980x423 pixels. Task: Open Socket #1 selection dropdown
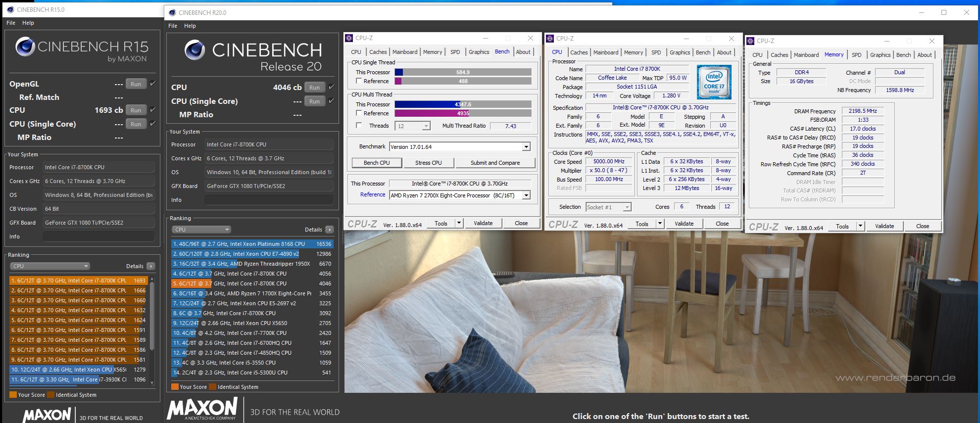608,207
